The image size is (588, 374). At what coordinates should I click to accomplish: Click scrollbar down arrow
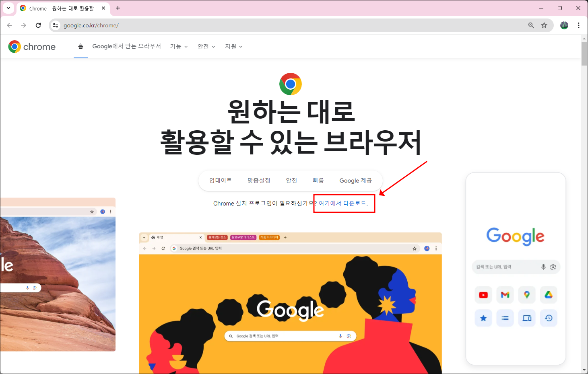584,370
